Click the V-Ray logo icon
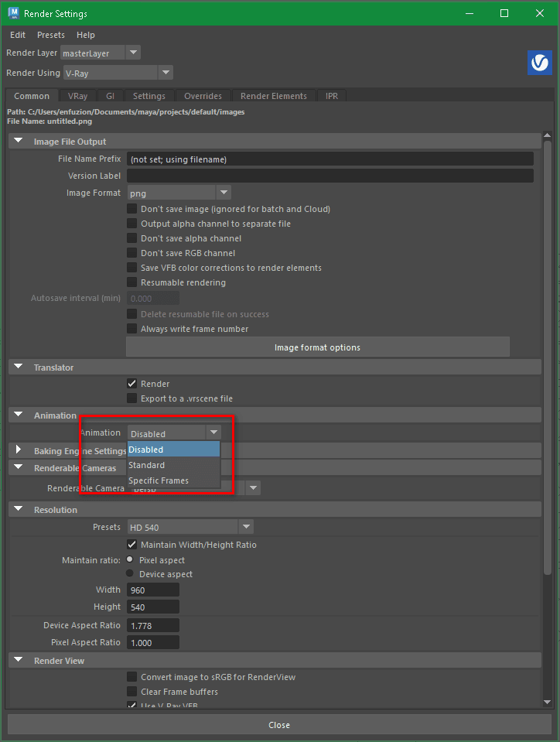The height and width of the screenshot is (742, 560). click(539, 63)
